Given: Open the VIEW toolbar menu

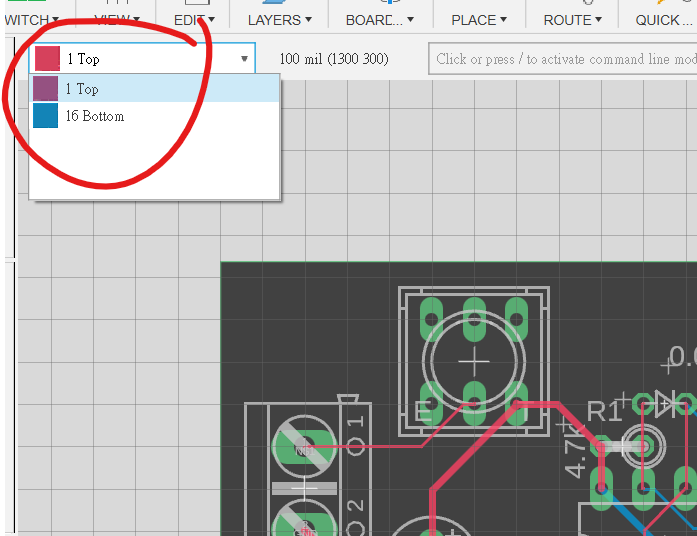Looking at the screenshot, I should [118, 20].
